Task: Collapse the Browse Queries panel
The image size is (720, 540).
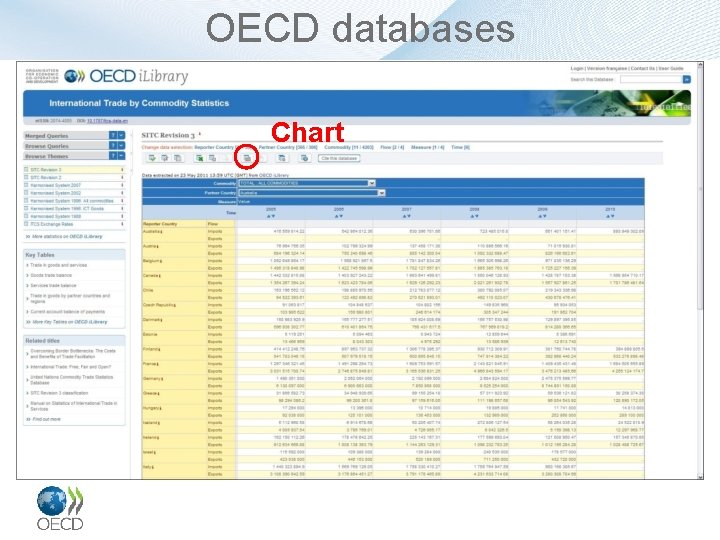Action: (121, 146)
